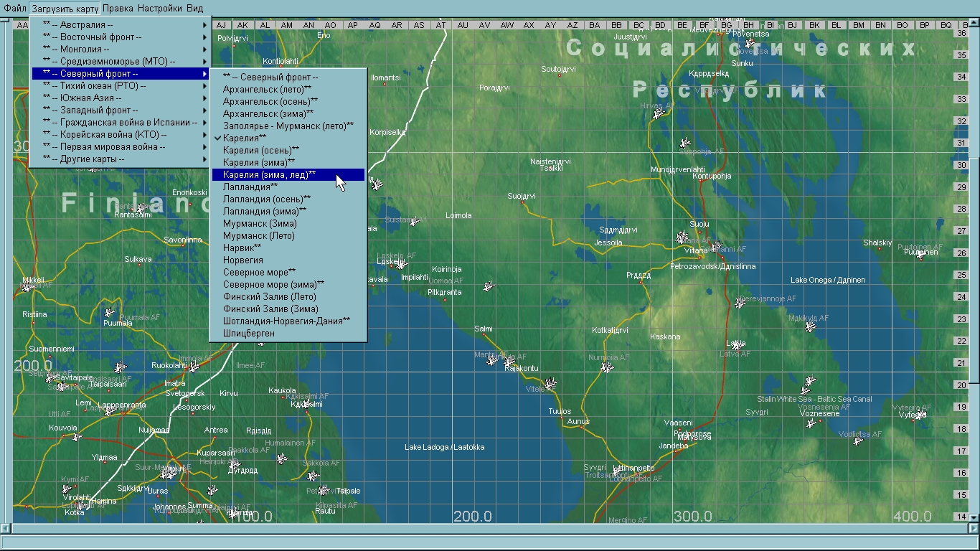Expand the Восточный фронт submenu
Viewport: 980px width, 551px height.
coord(122,37)
